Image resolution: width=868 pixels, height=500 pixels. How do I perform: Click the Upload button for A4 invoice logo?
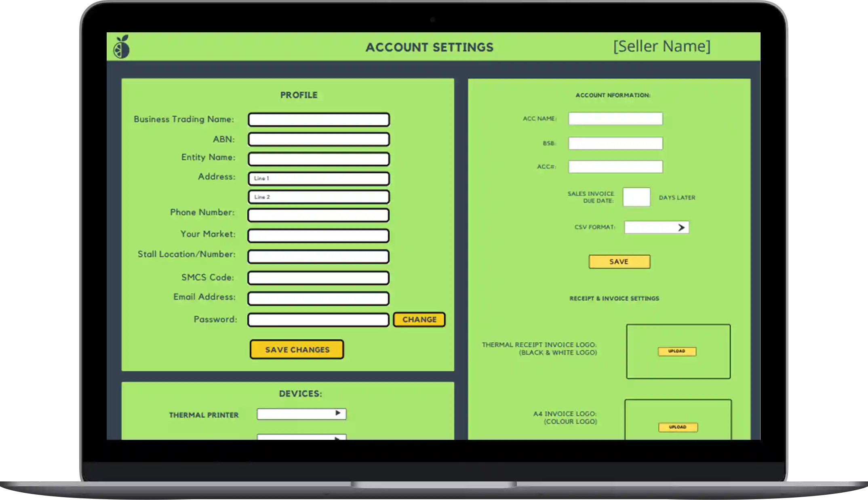678,427
